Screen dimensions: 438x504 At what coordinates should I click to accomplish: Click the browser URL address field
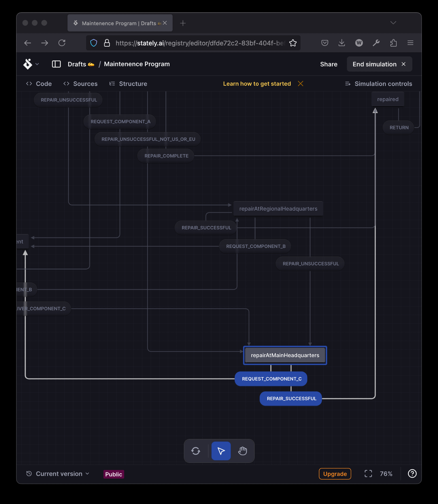click(199, 43)
